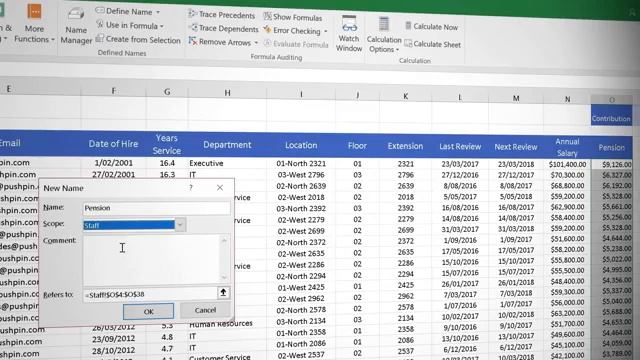Click the Annual Salary header cell
The width and height of the screenshot is (640, 360).
[x=567, y=147]
